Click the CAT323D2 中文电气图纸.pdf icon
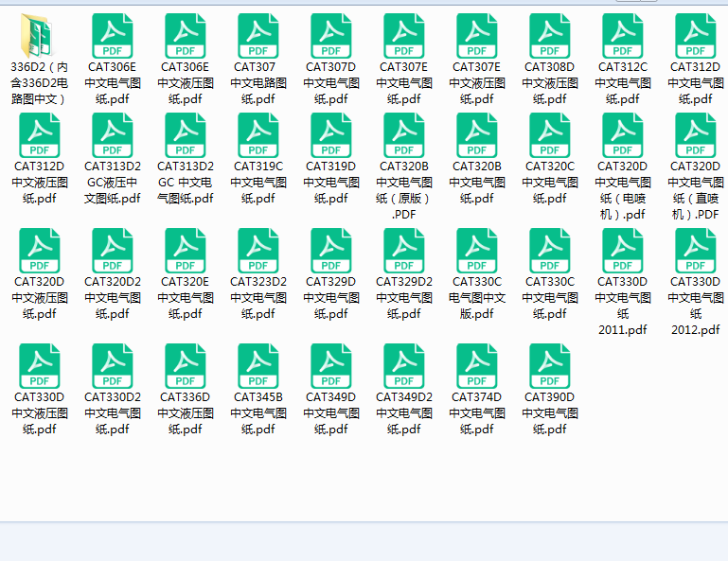 pyautogui.click(x=258, y=251)
